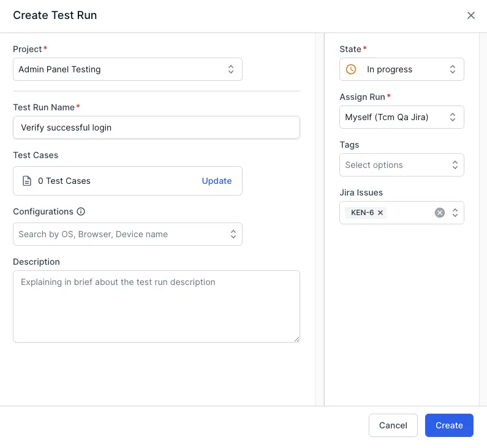Click into the Description text area

pos(156,306)
